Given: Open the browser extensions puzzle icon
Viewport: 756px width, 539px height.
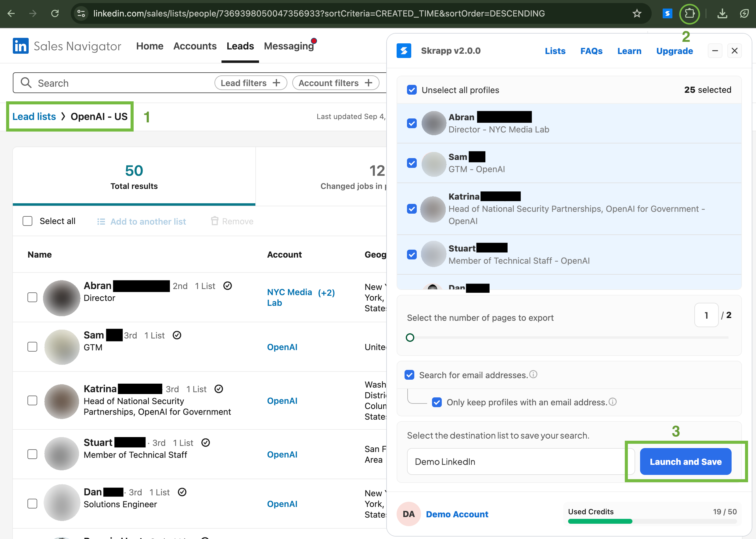Looking at the screenshot, I should (x=690, y=14).
